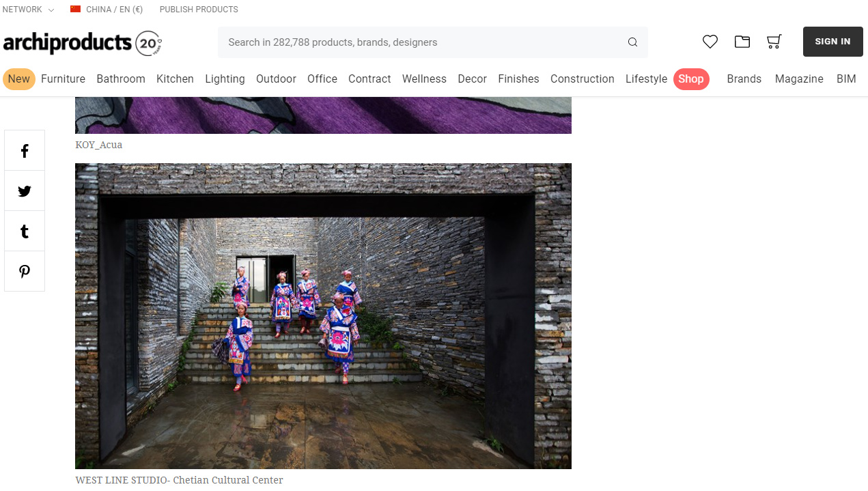Click the KOY_Acua caption text
This screenshot has height=491, width=868.
pos(99,145)
